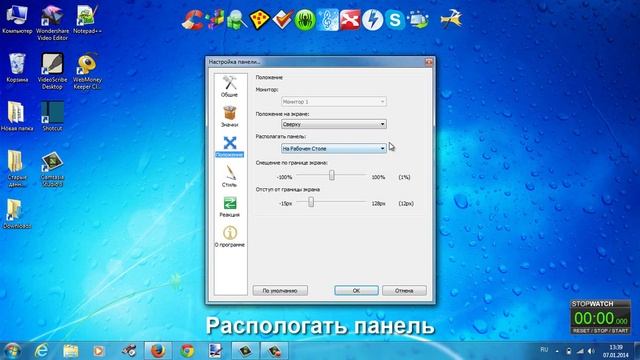Select the Новая папка folder icon

click(x=17, y=116)
